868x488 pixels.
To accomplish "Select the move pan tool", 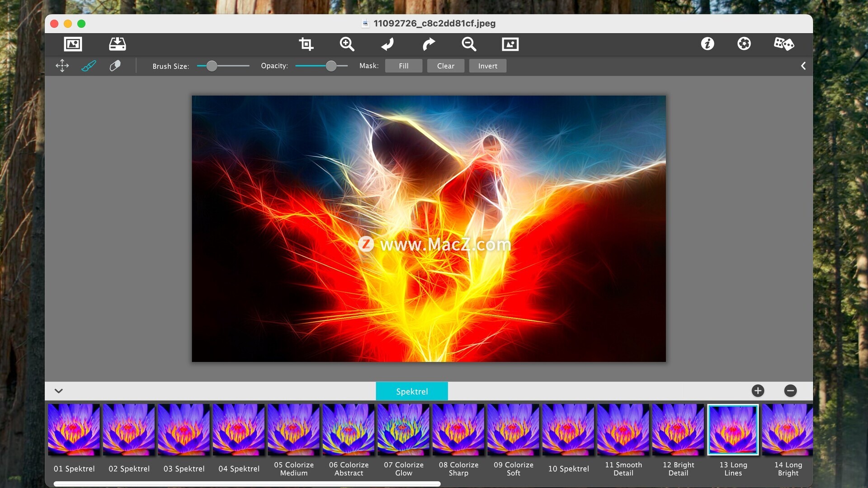I will 62,66.
